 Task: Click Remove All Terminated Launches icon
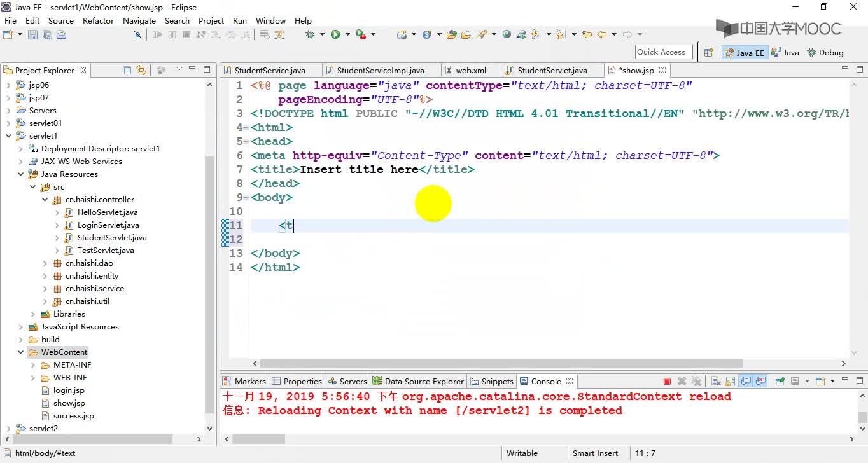696,382
